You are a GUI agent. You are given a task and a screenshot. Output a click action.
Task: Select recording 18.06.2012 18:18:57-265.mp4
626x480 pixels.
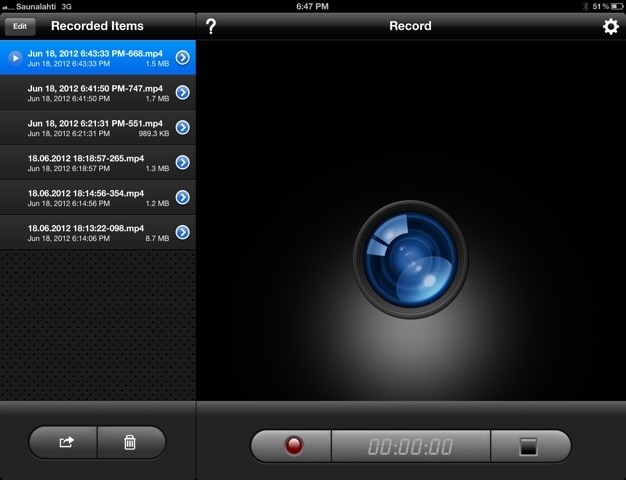point(98,163)
